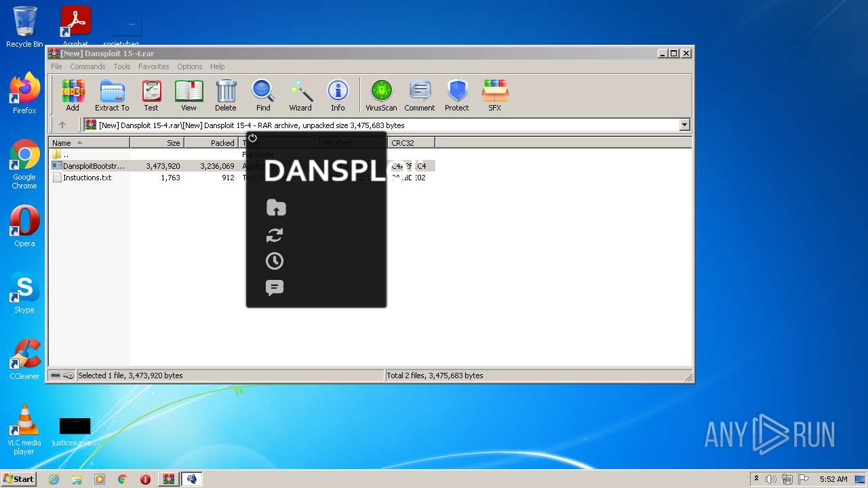Sort by the Size column header
Viewport: 868px width, 488px height.
tap(157, 143)
